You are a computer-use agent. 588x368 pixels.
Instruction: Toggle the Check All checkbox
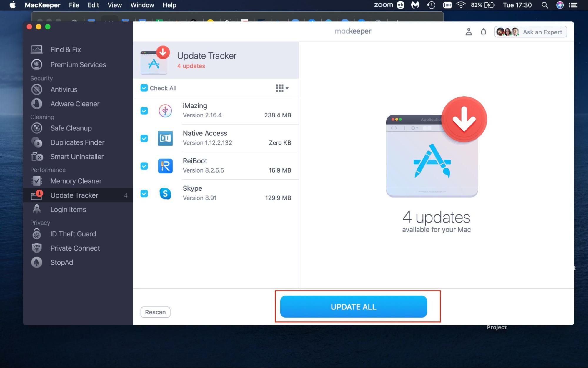(144, 88)
